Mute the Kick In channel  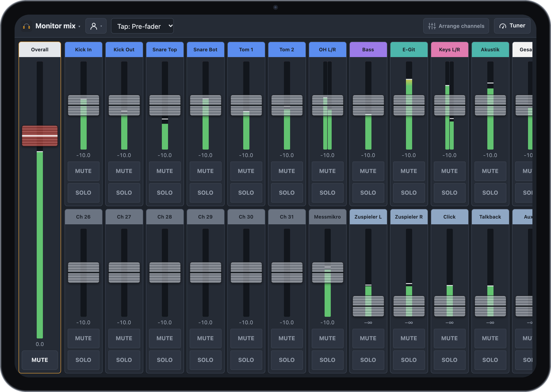click(x=83, y=171)
